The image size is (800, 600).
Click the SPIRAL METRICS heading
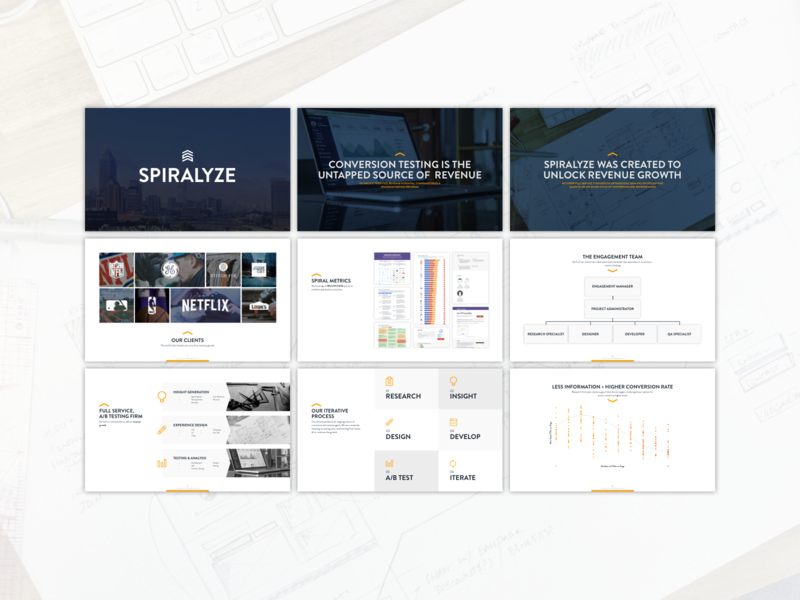pos(331,281)
